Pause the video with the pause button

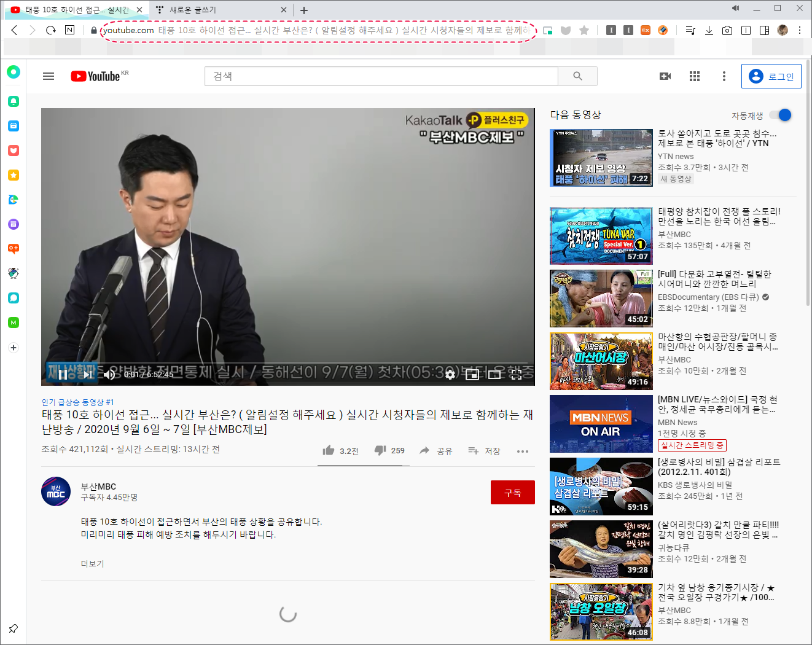(63, 375)
